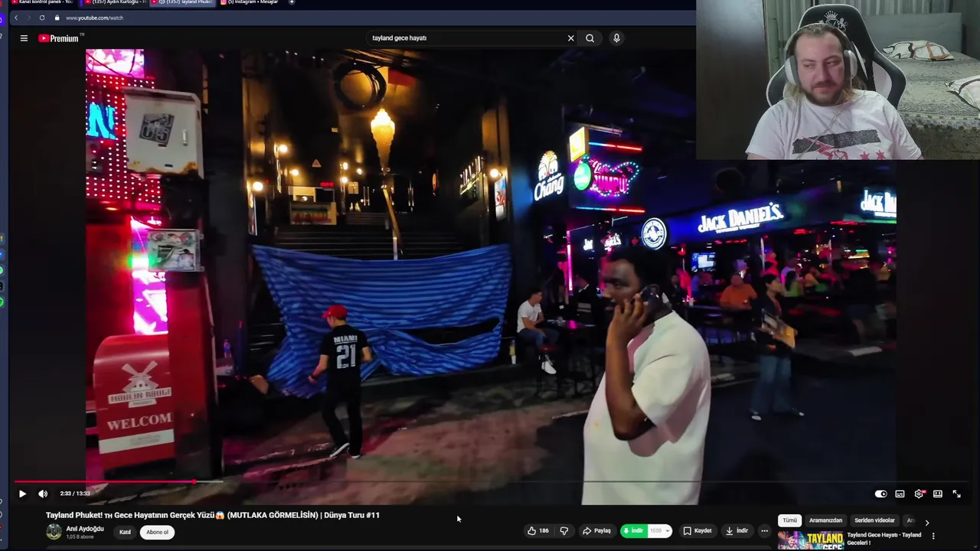Viewport: 980px width, 551px height.
Task: Open the suggested video title 'Tayland Gece Hayatı - Tayland Geceleri !'
Action: (x=884, y=538)
